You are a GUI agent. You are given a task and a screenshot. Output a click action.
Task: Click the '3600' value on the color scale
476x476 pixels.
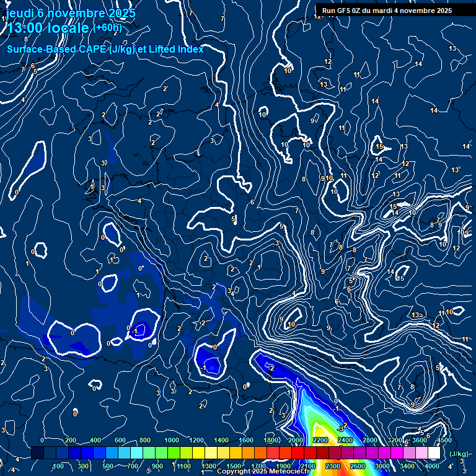pos(420,440)
